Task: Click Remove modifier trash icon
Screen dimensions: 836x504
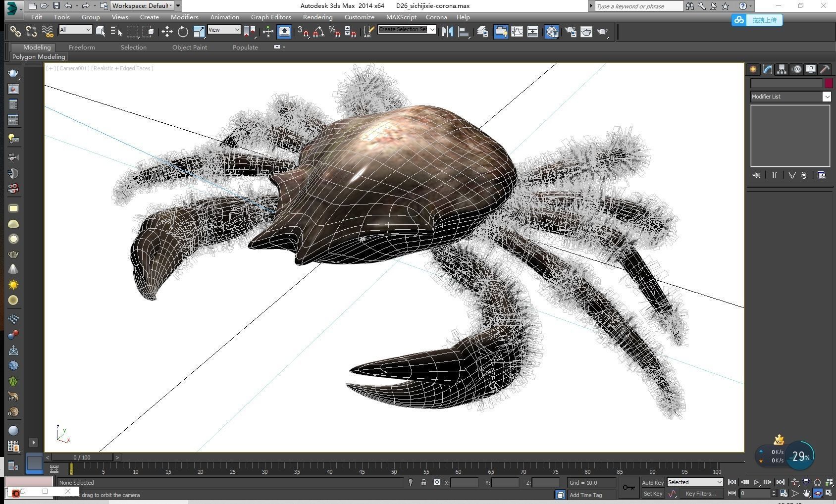Action: (803, 175)
